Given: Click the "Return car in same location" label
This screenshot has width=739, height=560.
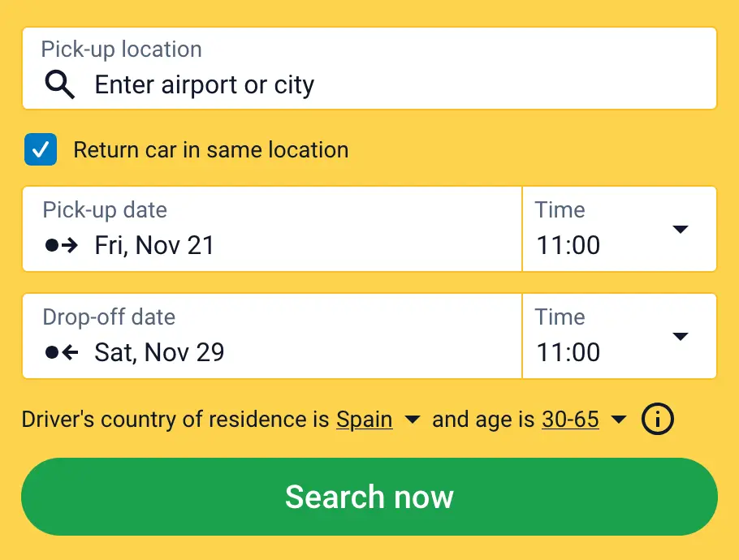Looking at the screenshot, I should pos(210,150).
